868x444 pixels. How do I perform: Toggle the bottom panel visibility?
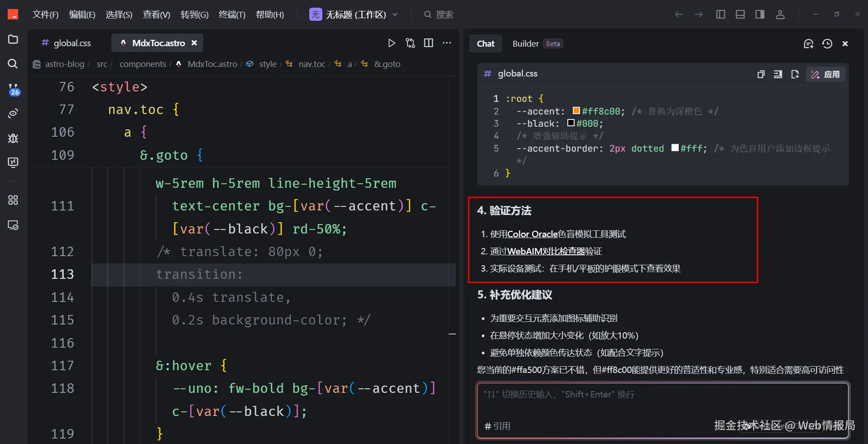[740, 14]
